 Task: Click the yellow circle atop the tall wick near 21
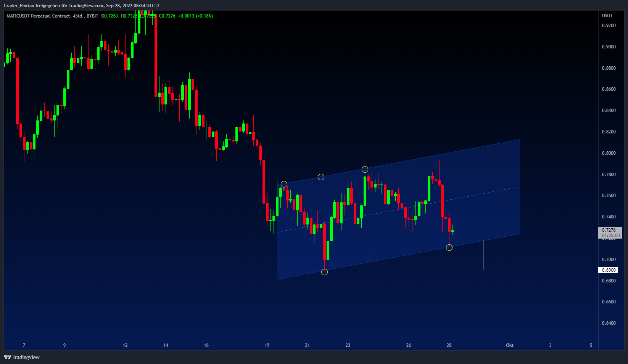tap(321, 177)
